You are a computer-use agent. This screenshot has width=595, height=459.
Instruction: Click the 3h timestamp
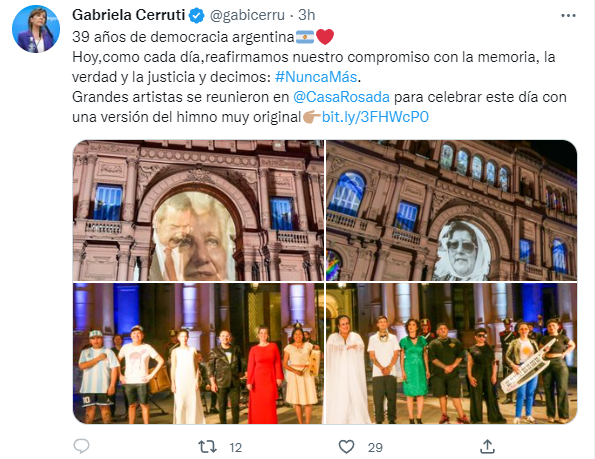click(307, 15)
